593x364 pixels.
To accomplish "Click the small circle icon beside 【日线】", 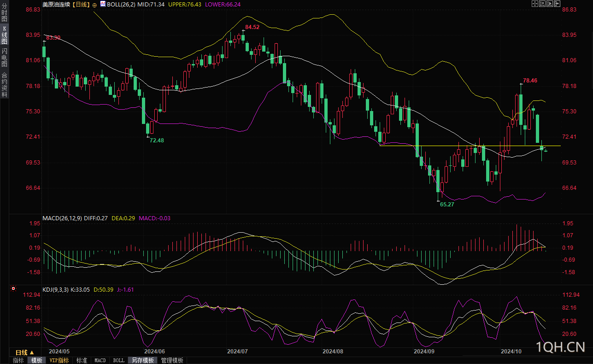I will [94, 5].
